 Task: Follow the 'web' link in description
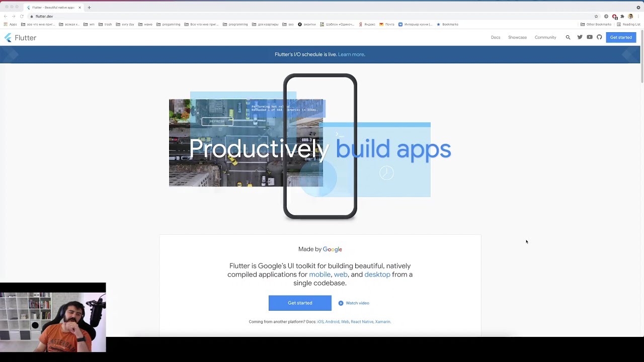point(341,275)
